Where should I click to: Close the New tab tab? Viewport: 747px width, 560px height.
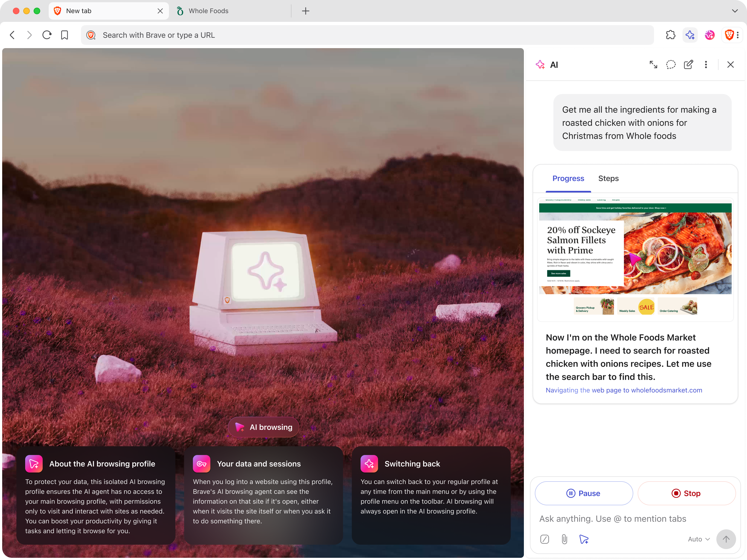coord(160,11)
